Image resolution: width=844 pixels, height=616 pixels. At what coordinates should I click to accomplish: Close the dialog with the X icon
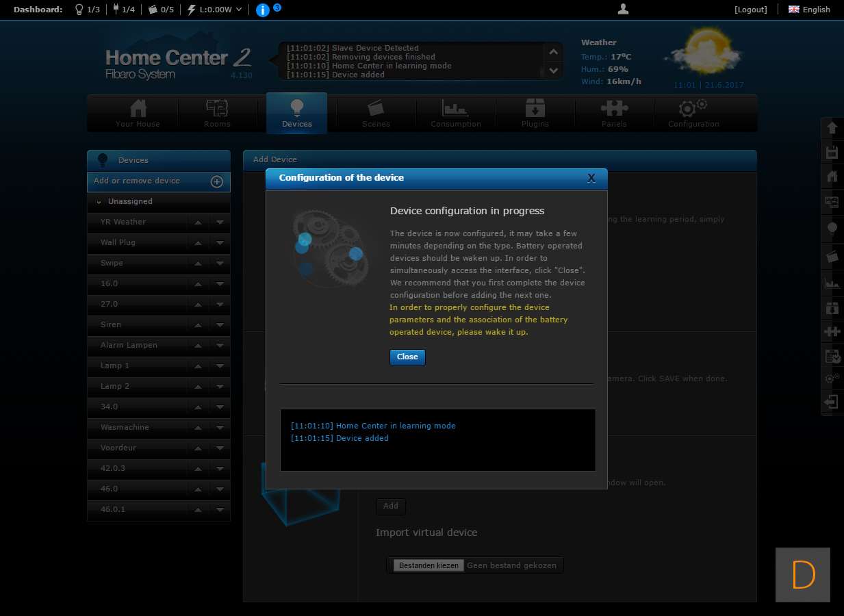click(591, 178)
